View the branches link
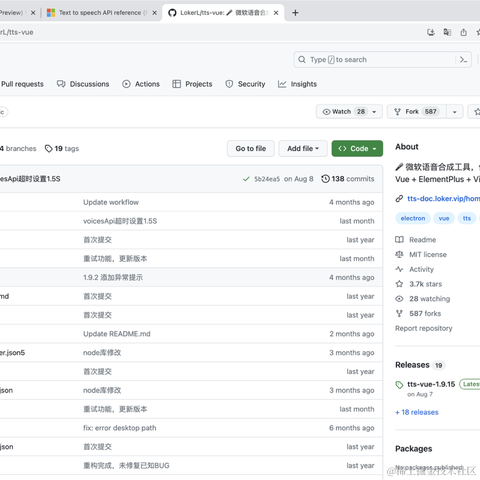 18,149
